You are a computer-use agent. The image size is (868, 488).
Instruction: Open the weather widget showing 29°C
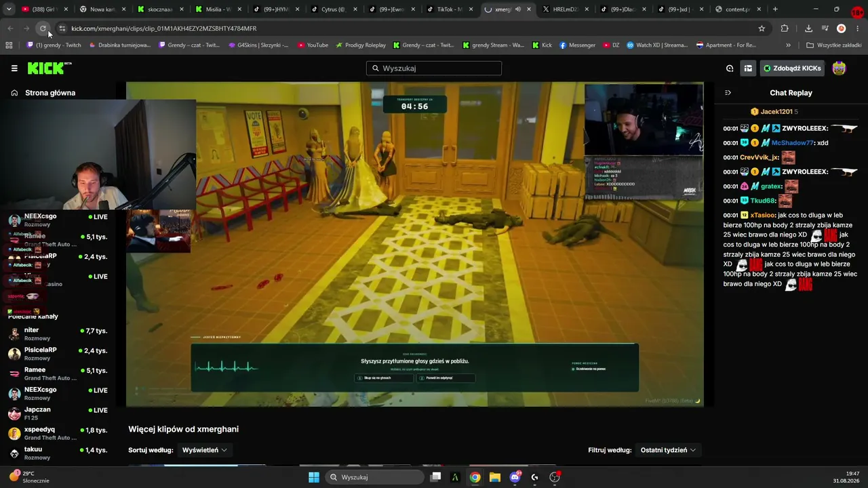tap(29, 477)
